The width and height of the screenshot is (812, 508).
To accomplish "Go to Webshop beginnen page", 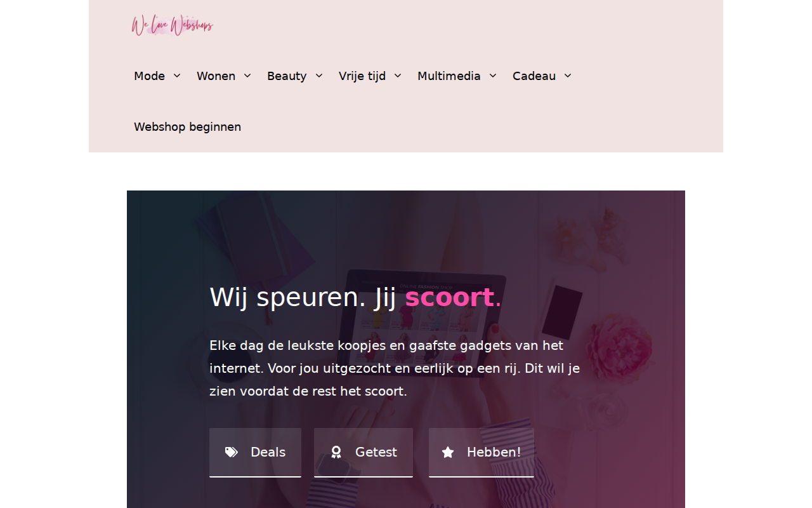I will (x=187, y=127).
